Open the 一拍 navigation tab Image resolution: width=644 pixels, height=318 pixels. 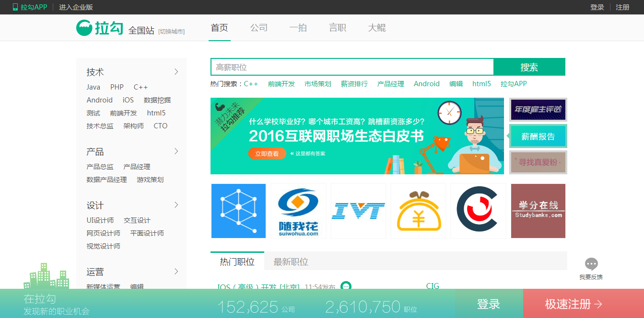pyautogui.click(x=298, y=28)
